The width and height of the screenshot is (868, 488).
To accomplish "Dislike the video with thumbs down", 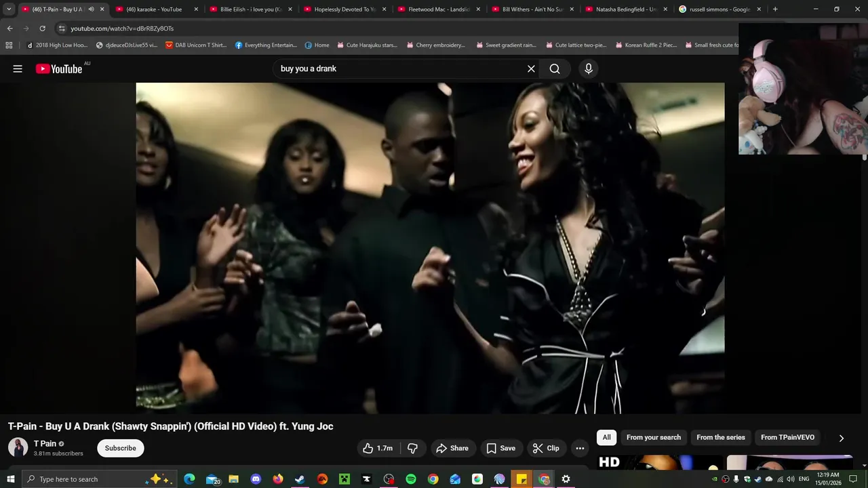I will point(412,448).
